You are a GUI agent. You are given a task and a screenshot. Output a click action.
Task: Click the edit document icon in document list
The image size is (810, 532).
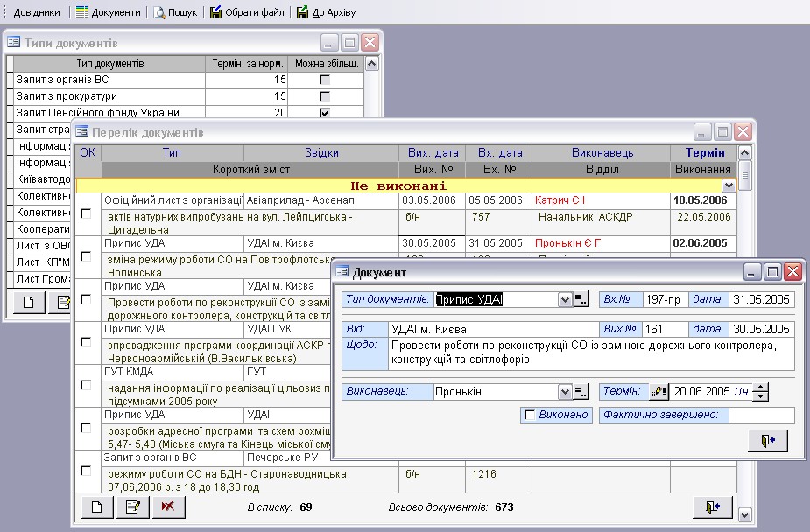click(132, 507)
